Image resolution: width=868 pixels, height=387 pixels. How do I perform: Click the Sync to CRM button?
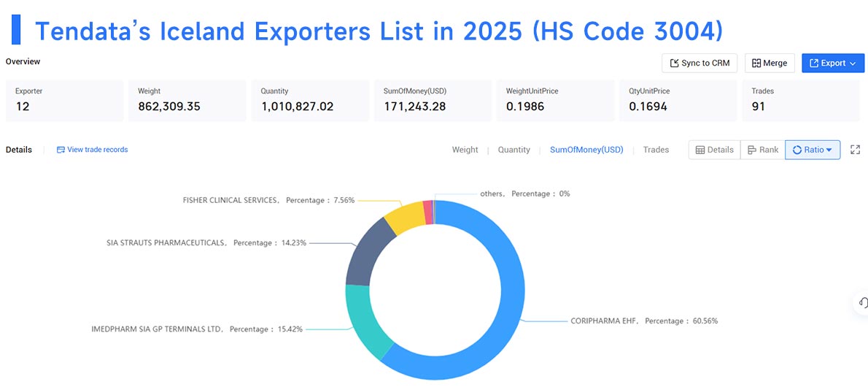pos(700,64)
